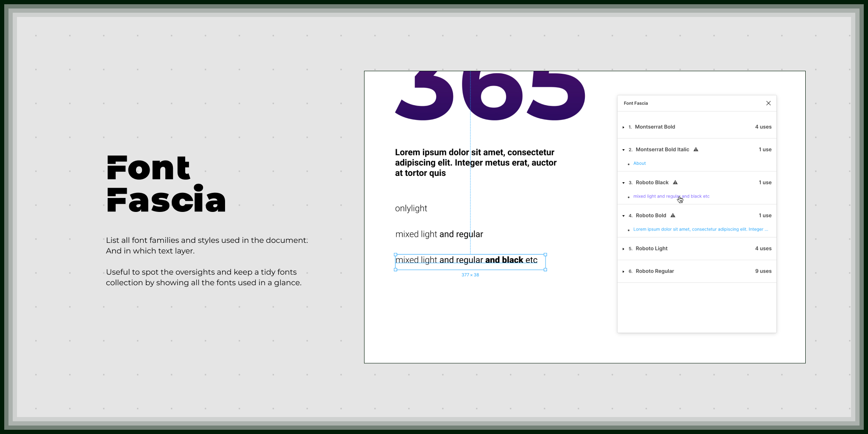Expand the Roboto Regular row arrow
This screenshot has width=868, height=434.
pyautogui.click(x=623, y=271)
